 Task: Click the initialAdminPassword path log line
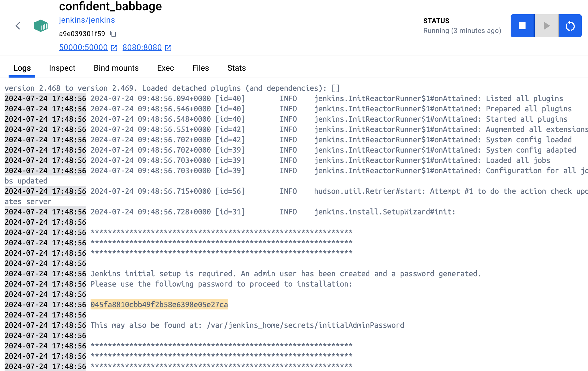pyautogui.click(x=247, y=325)
